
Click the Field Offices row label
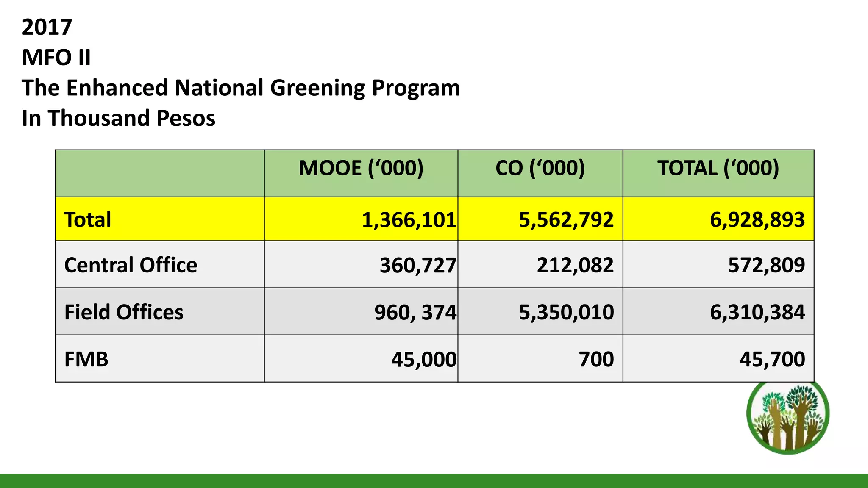click(x=124, y=312)
